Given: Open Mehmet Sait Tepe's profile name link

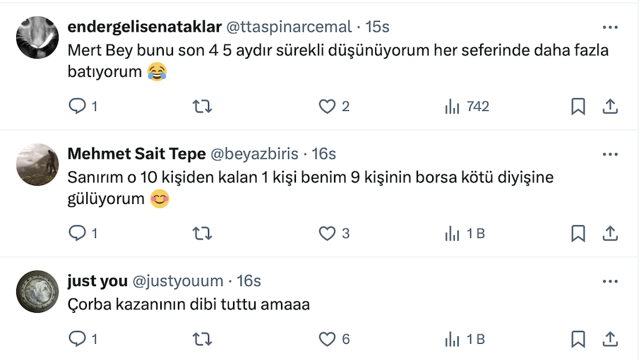Looking at the screenshot, I should [136, 154].
